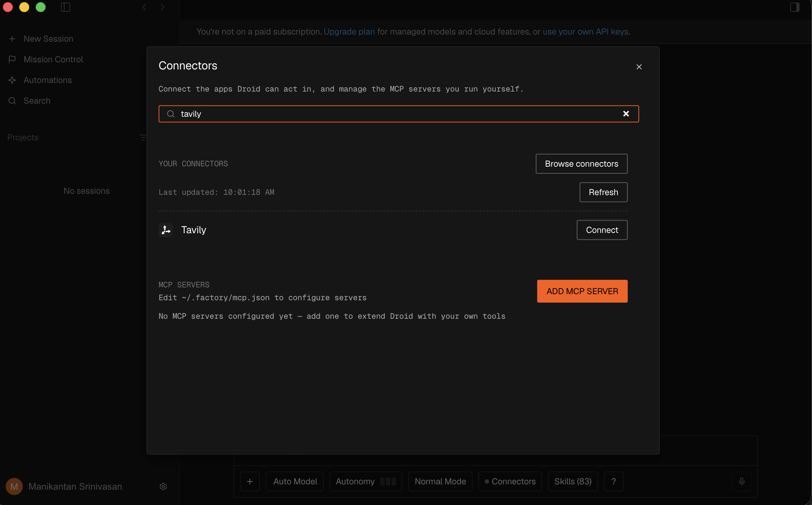Go forward with the right arrow
Screen dimensions: 812x505
click(x=163, y=7)
